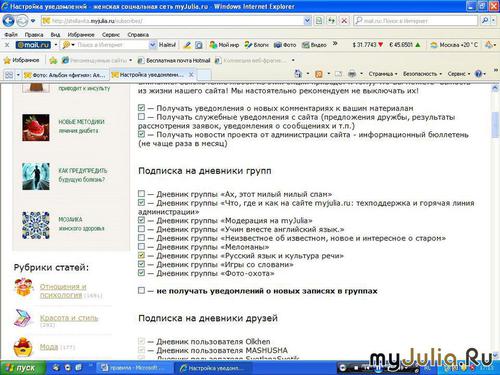Viewport: 500px width, 375px height.
Task: Click the add-to-favorites-bar star icon
Action: pyautogui.click(x=53, y=60)
